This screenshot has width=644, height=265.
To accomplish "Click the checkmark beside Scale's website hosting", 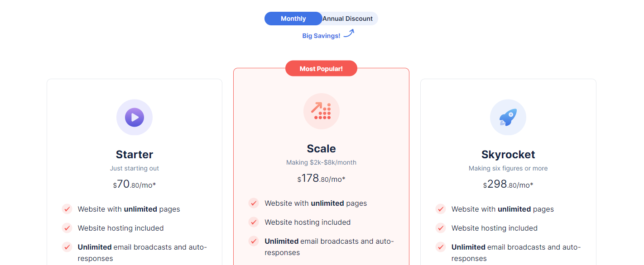I will pos(254,222).
